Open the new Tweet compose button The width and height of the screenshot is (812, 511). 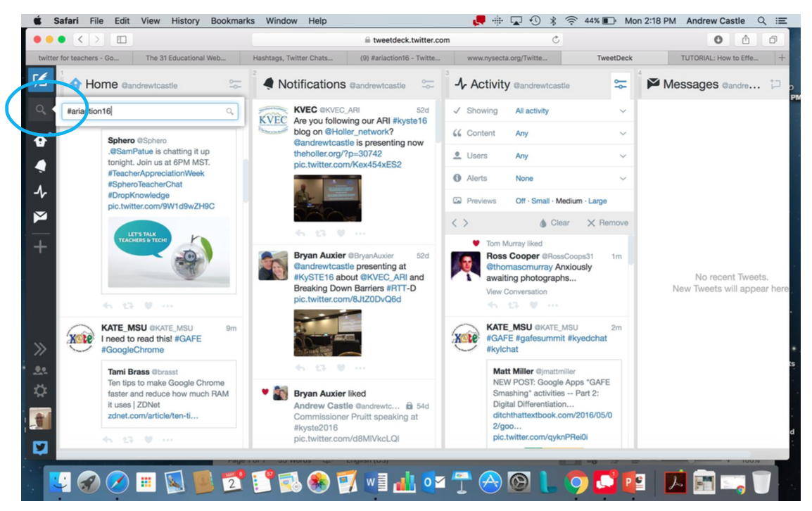40,80
